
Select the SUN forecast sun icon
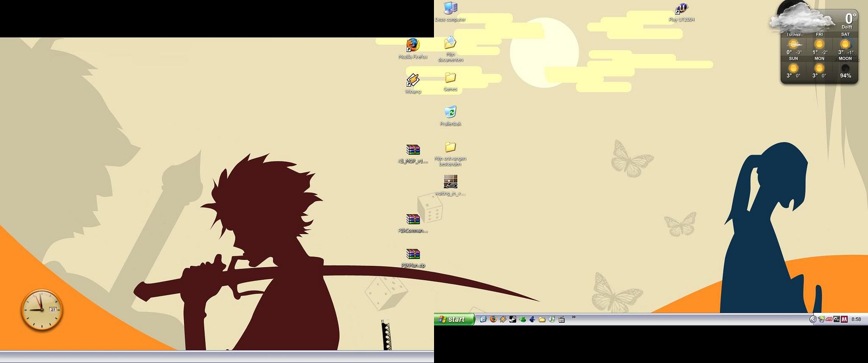(793, 68)
